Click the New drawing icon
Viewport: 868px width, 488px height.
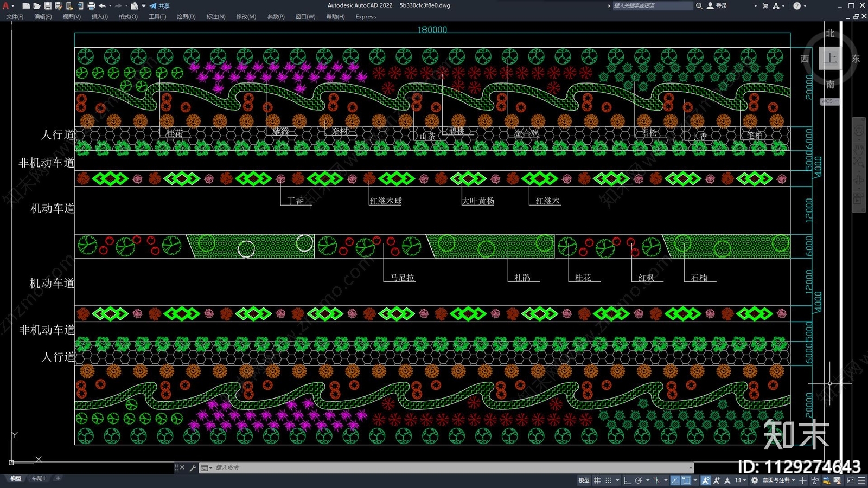click(x=25, y=6)
